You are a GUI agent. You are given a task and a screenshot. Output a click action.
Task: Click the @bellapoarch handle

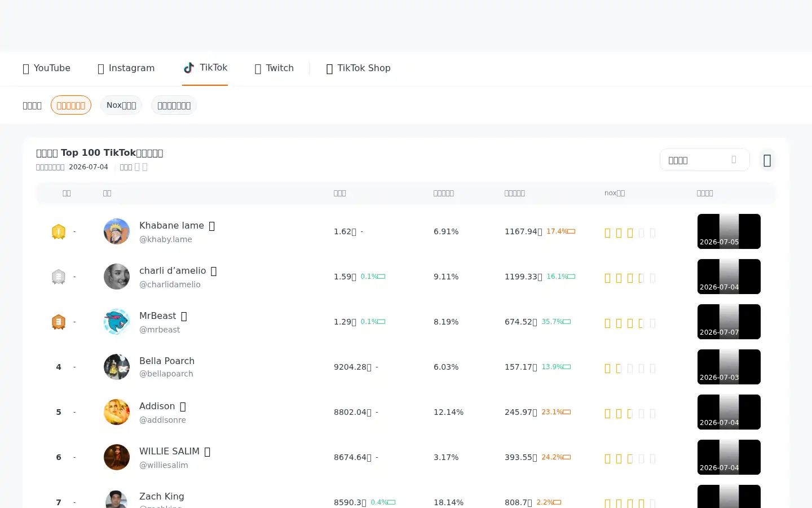coord(166,374)
